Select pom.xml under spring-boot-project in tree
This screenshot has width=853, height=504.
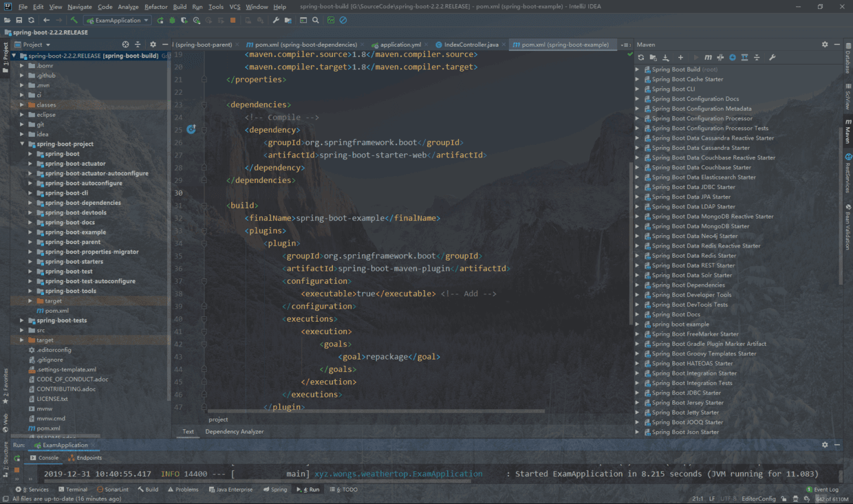[52, 311]
